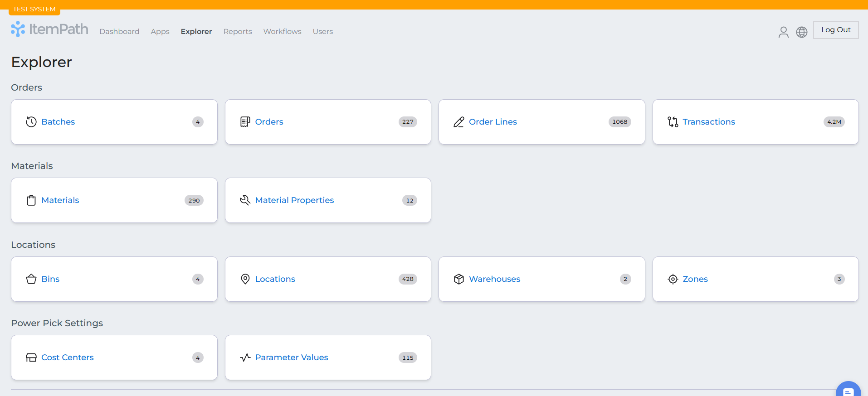Image resolution: width=868 pixels, height=396 pixels.
Task: Open the Reports menu item
Action: click(237, 32)
